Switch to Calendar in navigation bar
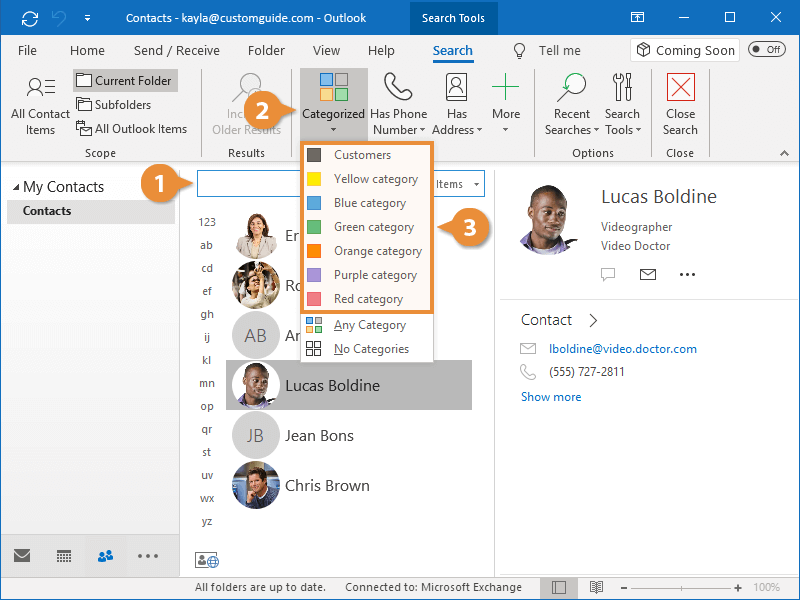 point(64,556)
